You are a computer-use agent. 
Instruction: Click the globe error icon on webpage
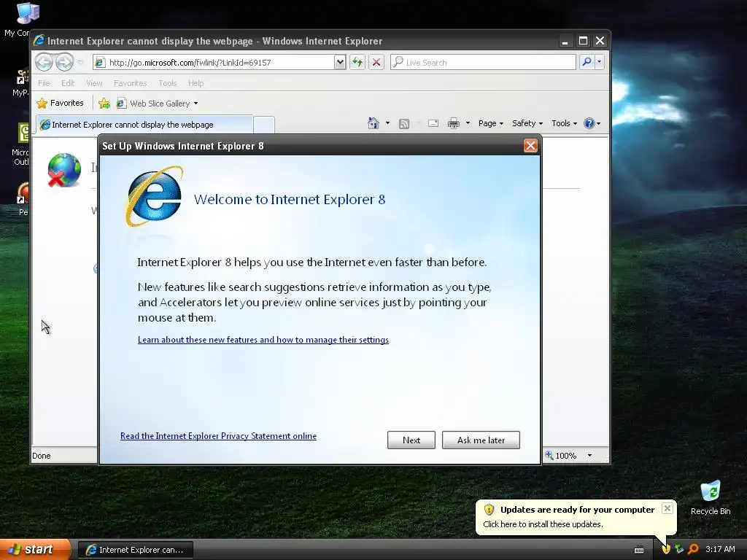pos(64,169)
